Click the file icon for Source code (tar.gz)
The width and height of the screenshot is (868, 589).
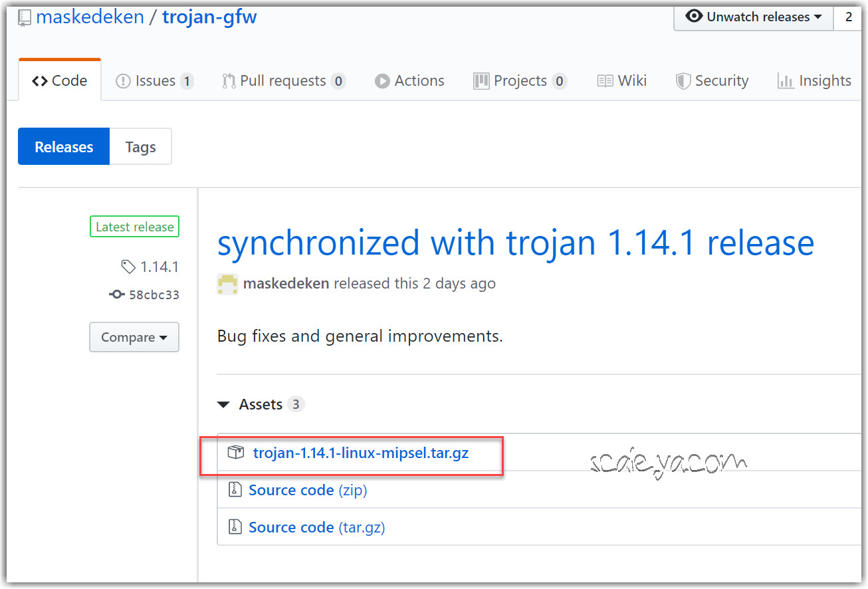[235, 527]
